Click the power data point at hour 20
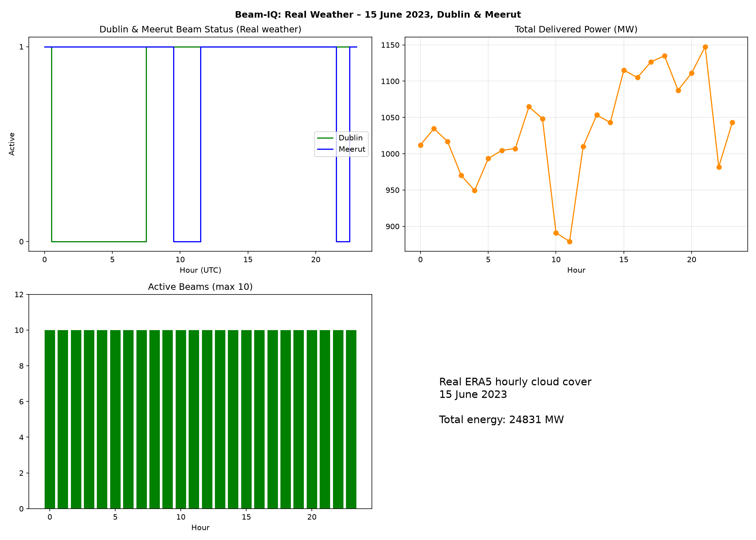The height and width of the screenshot is (540, 756). [x=692, y=73]
